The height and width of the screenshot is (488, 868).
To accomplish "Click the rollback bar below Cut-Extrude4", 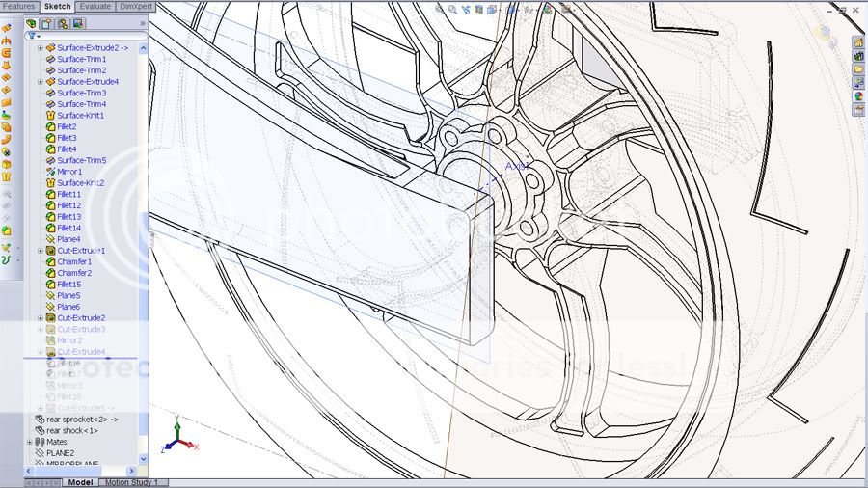I will (80, 358).
